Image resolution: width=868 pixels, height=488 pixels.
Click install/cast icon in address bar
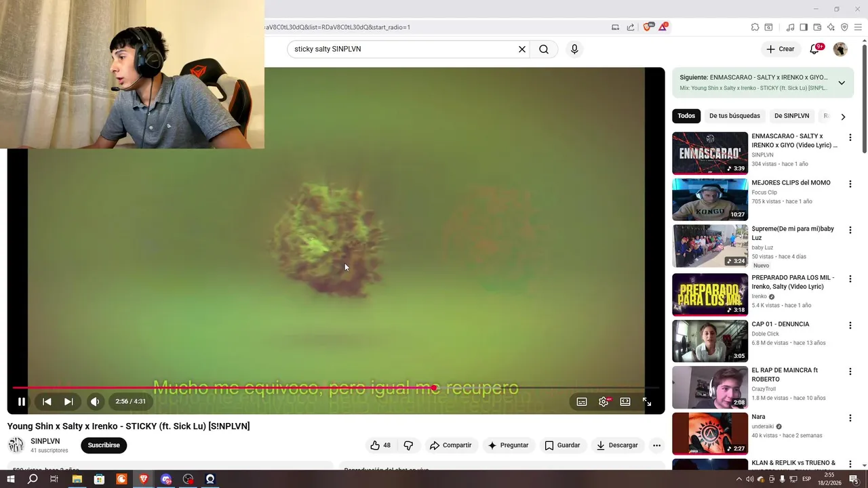(x=615, y=27)
